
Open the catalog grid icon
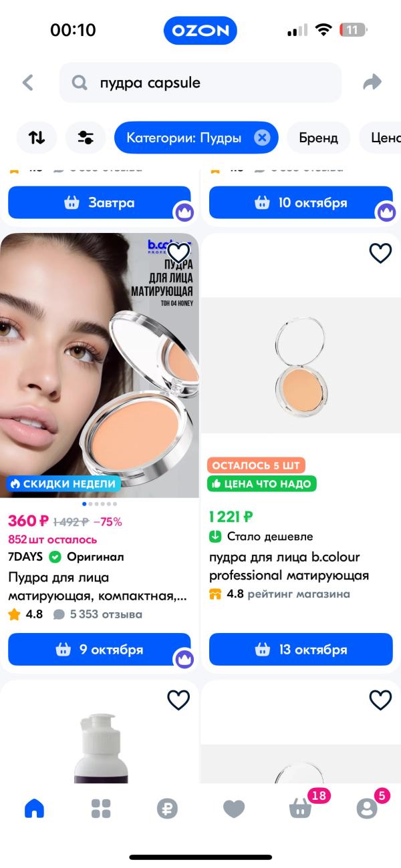[x=101, y=809]
